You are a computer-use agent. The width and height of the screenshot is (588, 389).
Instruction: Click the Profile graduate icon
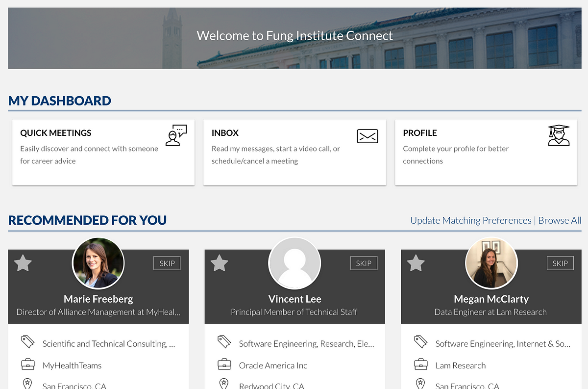(x=559, y=135)
